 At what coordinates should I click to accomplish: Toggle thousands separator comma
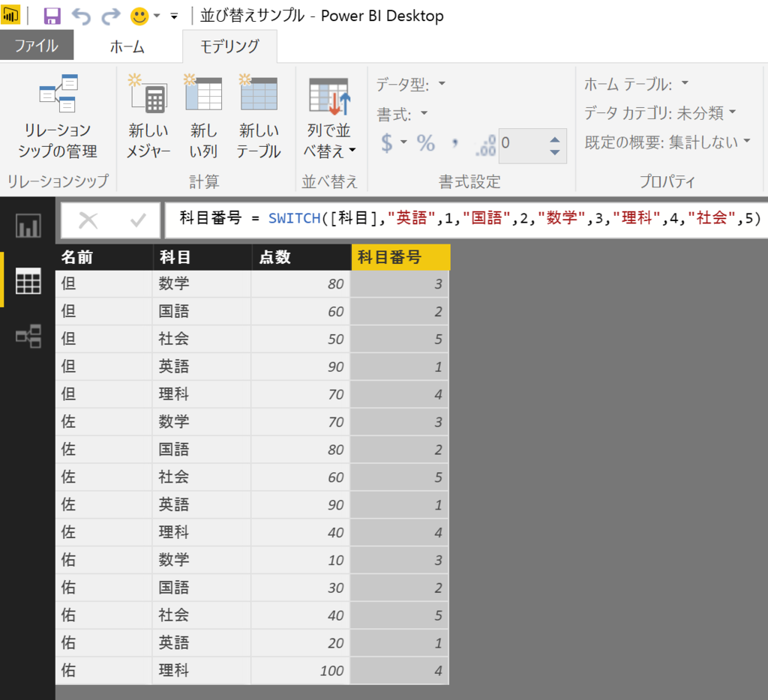(x=455, y=143)
